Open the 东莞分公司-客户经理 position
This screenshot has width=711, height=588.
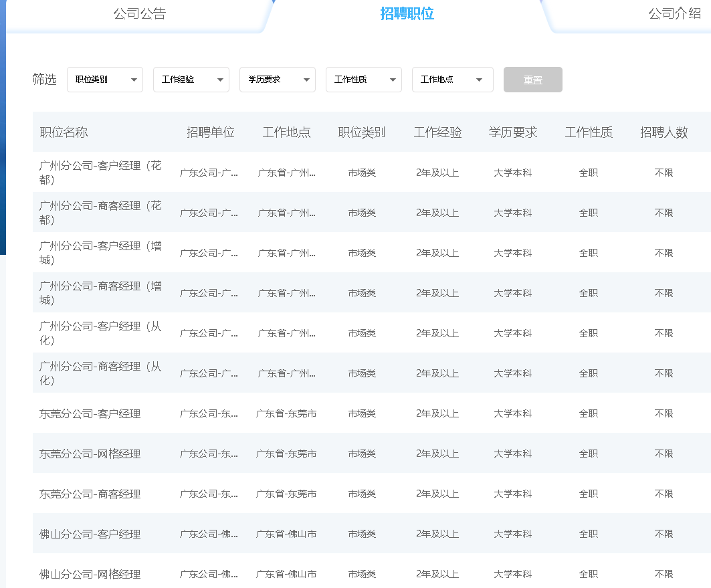click(x=88, y=413)
